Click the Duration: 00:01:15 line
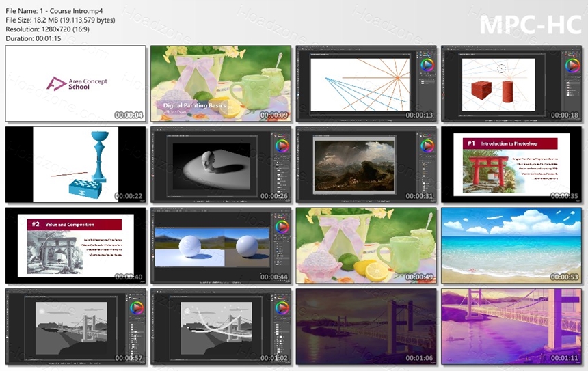The image size is (588, 371). pyautogui.click(x=34, y=38)
